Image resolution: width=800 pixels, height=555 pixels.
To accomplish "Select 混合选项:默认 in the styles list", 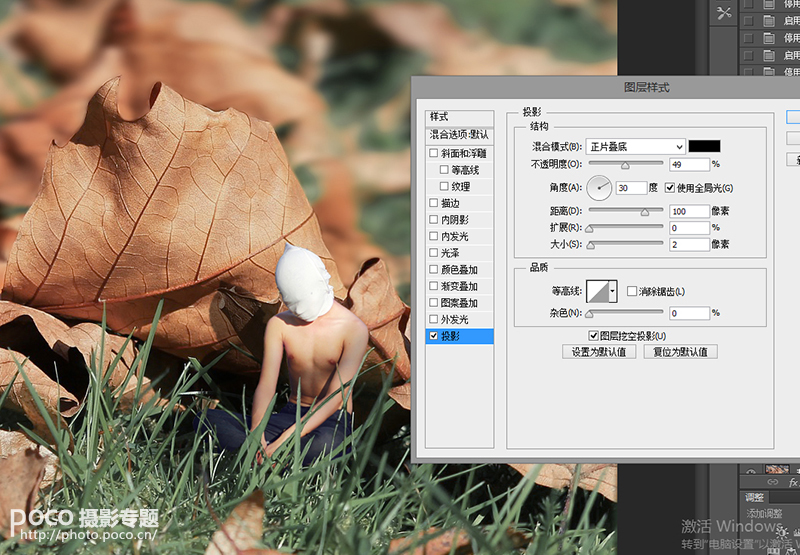I will [459, 135].
